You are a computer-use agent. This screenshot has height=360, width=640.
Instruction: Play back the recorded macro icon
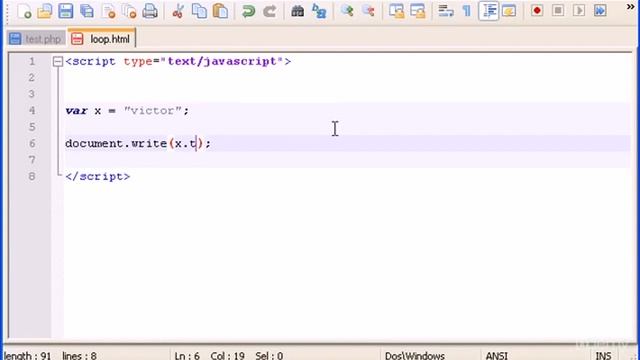click(x=579, y=11)
